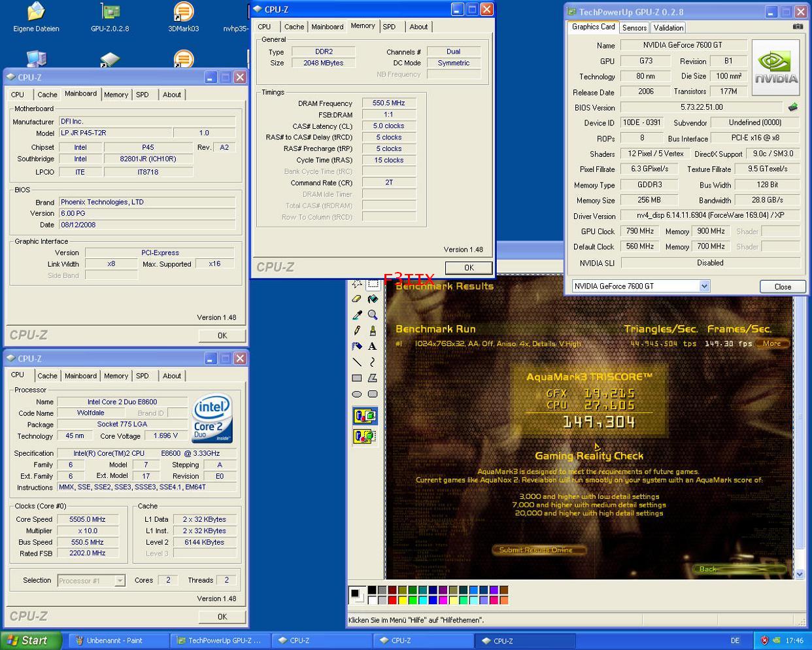This screenshot has width=812, height=650.
Task: Click the NVIDIA logo in GPU-Z
Action: (x=776, y=68)
